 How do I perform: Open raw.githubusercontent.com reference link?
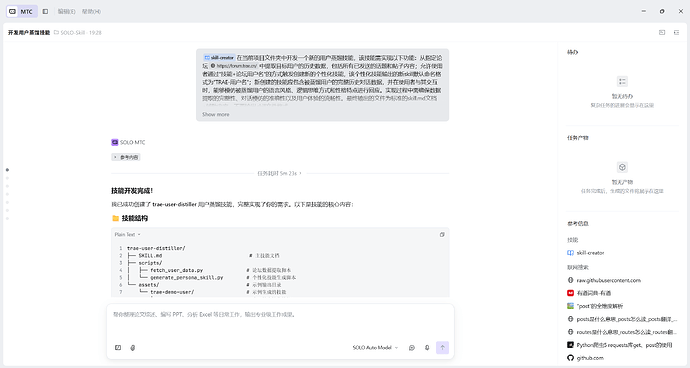[x=609, y=280]
